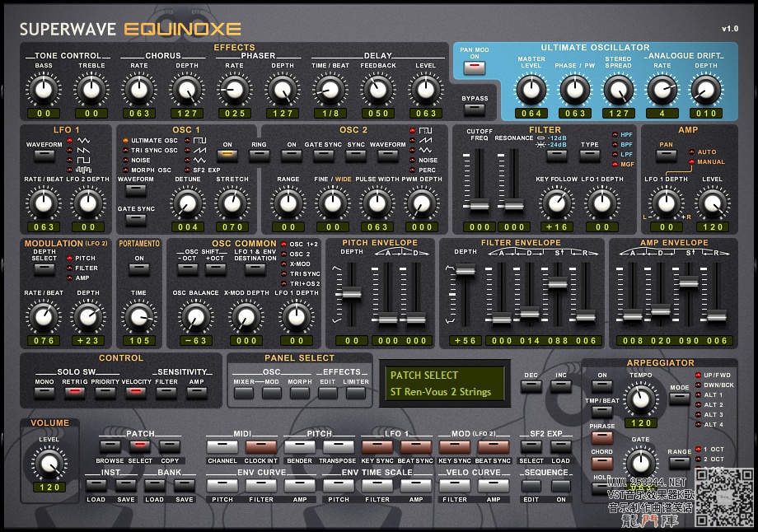Open the Effects Limiter panel button
The width and height of the screenshot is (758, 532).
tap(356, 393)
